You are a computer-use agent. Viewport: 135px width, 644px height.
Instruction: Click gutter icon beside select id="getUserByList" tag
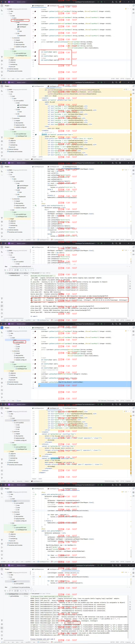(x=36, y=446)
